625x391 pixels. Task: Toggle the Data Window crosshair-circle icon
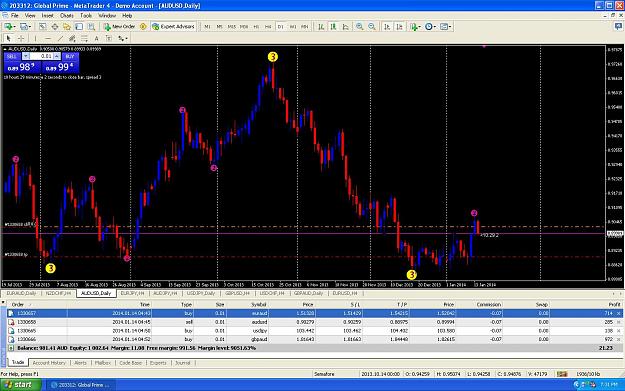[55, 27]
